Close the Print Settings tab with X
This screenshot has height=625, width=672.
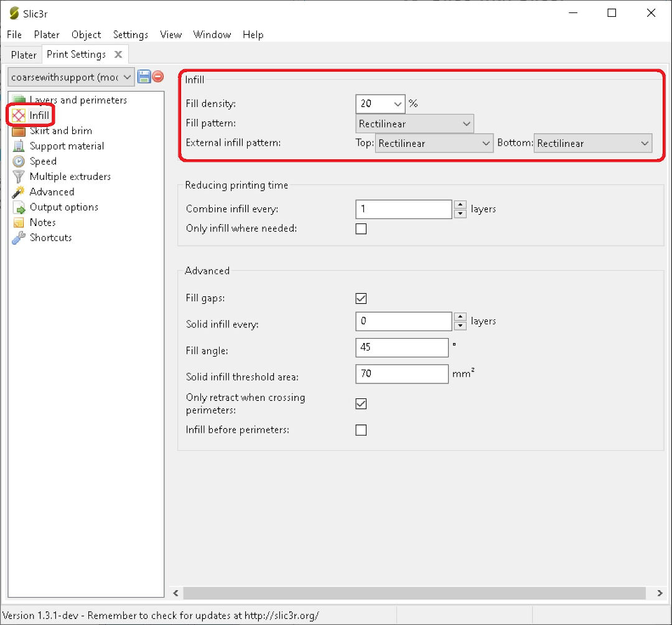pos(118,54)
